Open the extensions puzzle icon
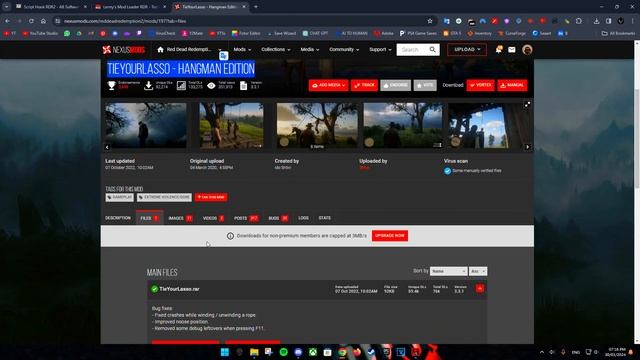 point(579,21)
